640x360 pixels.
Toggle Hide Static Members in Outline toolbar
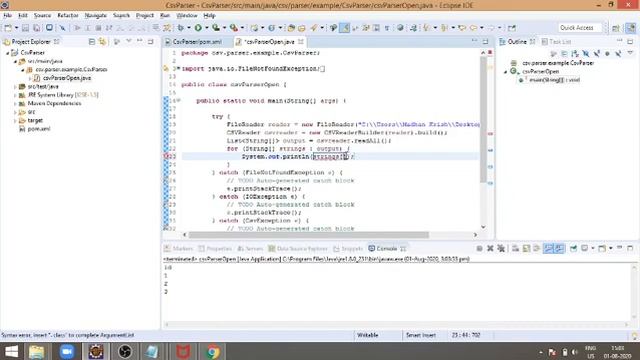click(x=597, y=53)
